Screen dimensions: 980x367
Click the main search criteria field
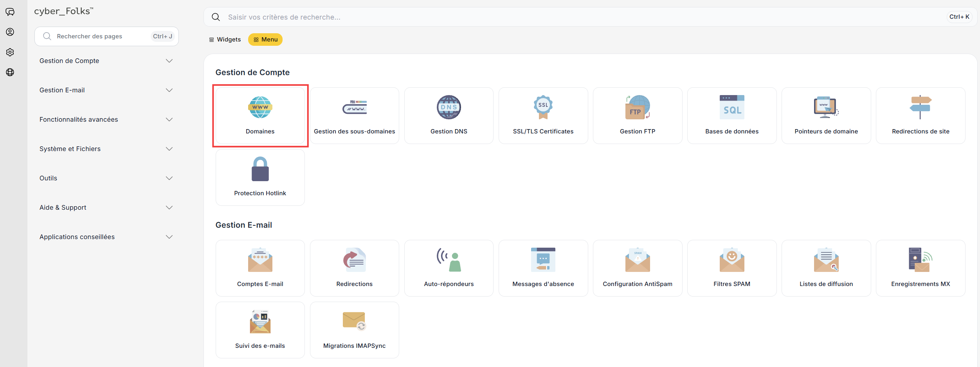[590, 17]
